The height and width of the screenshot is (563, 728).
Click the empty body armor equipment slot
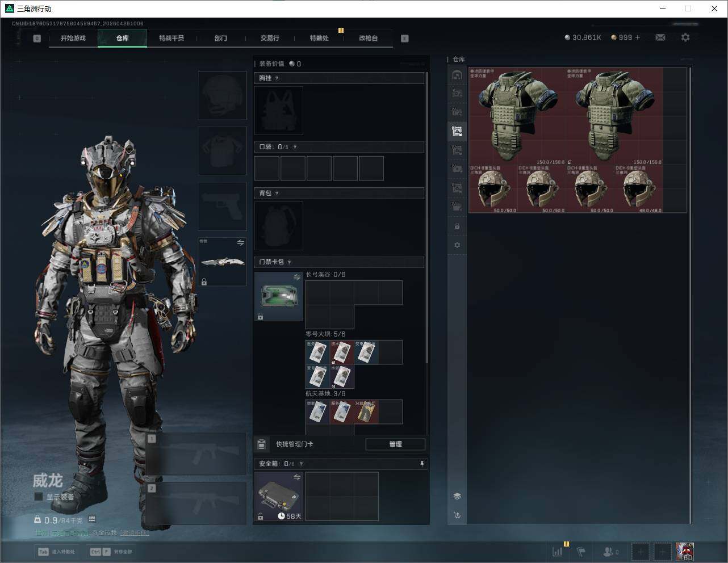point(223,151)
